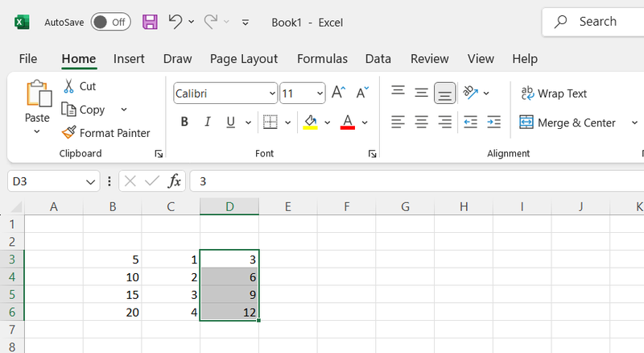
Task: Select column D header
Action: (229, 206)
